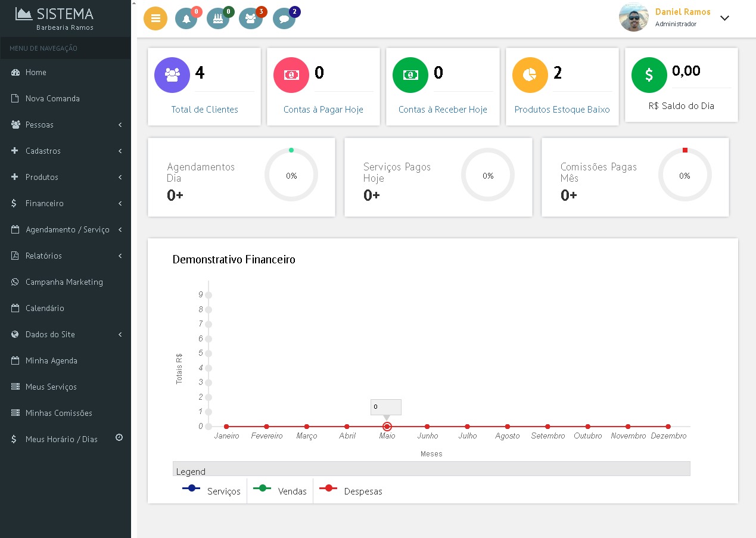The image size is (756, 538).
Task: Click the green dollar Saldo do Dia icon
Action: [649, 75]
